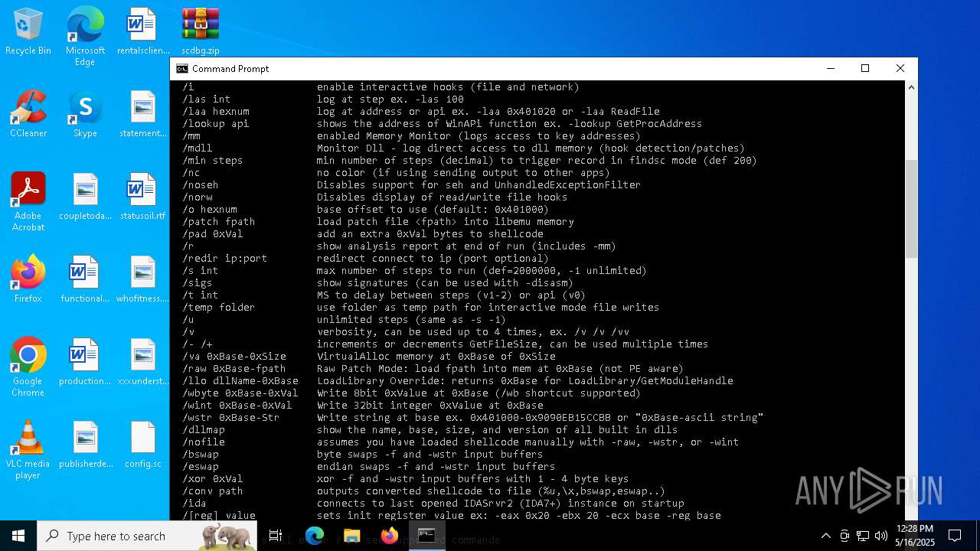Open coupletoda... image file
The width and height of the screenshot is (980, 551).
click(85, 197)
